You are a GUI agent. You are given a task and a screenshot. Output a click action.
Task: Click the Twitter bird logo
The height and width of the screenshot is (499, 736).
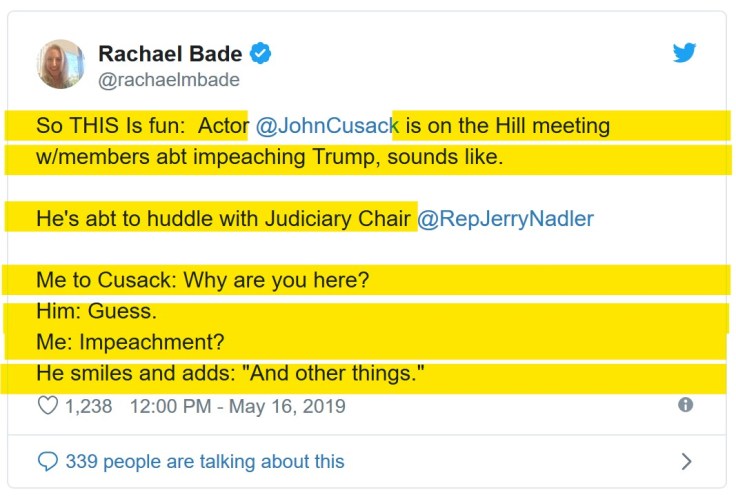(x=684, y=54)
